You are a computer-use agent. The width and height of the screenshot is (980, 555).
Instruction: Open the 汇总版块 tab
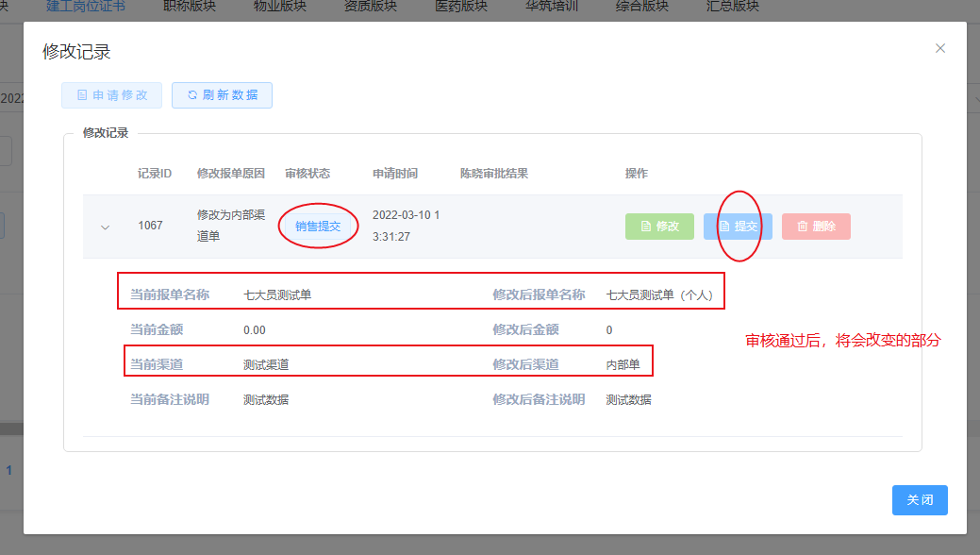point(733,6)
